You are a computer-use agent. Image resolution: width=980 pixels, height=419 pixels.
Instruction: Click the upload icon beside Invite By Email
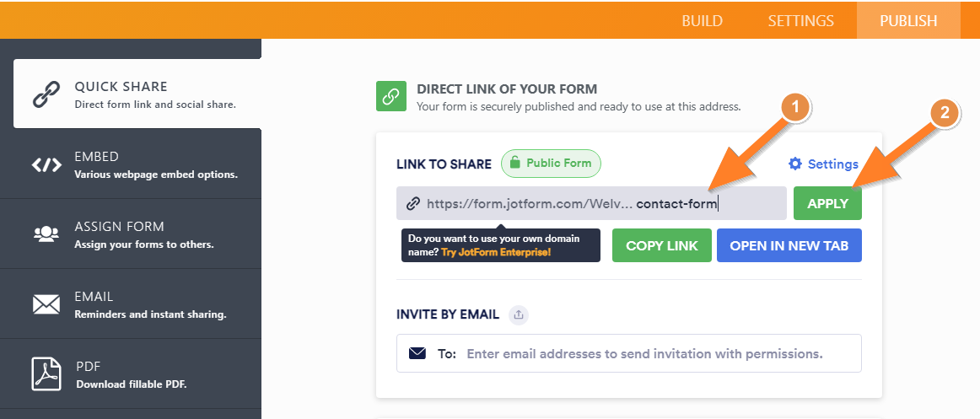(519, 314)
